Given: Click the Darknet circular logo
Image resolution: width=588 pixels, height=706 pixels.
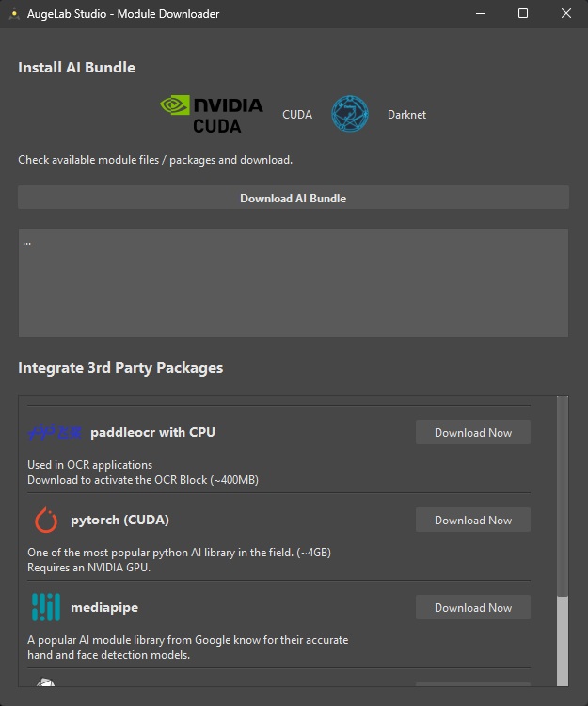Looking at the screenshot, I should [x=349, y=114].
